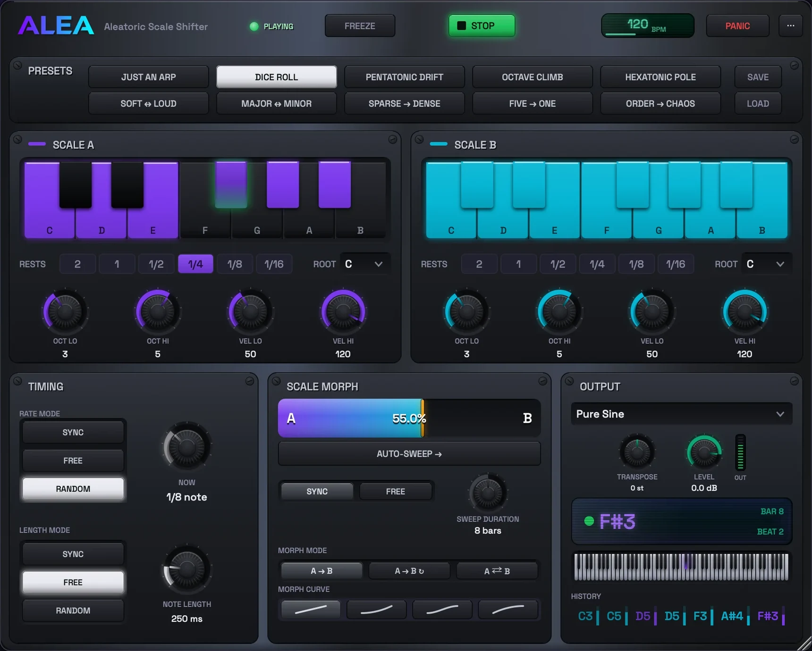Screen dimensions: 812x651
Task: Load the PENTATONIC DRIFT preset
Action: [x=405, y=77]
